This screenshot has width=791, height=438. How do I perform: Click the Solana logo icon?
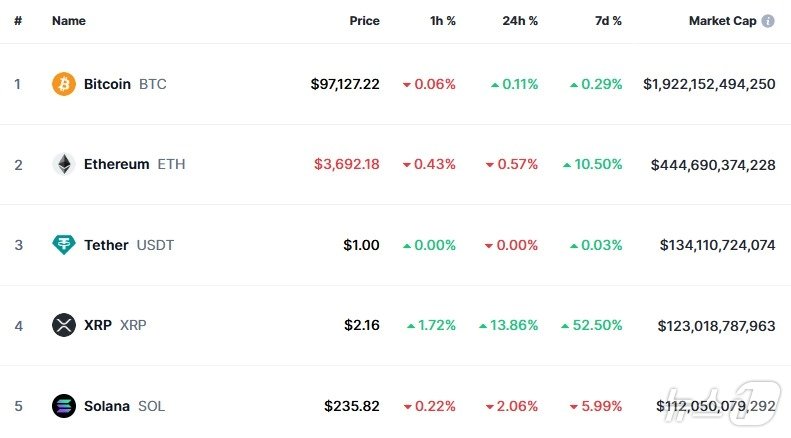click(x=64, y=406)
